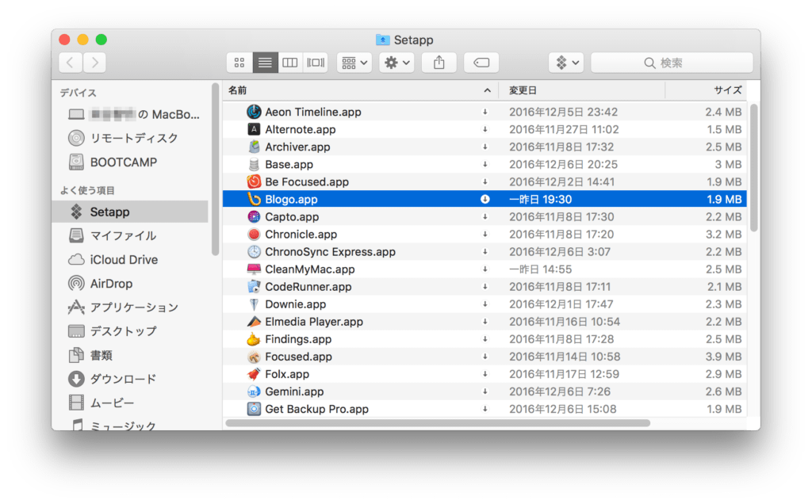
Task: Open the gear action menu
Action: click(x=396, y=63)
